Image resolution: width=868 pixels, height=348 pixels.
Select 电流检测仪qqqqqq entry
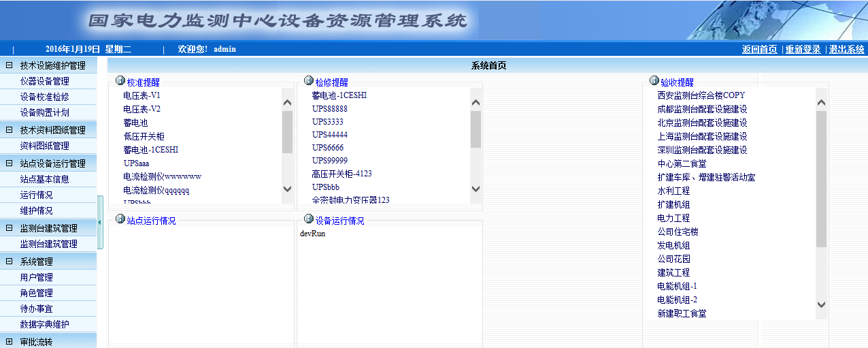tap(156, 191)
